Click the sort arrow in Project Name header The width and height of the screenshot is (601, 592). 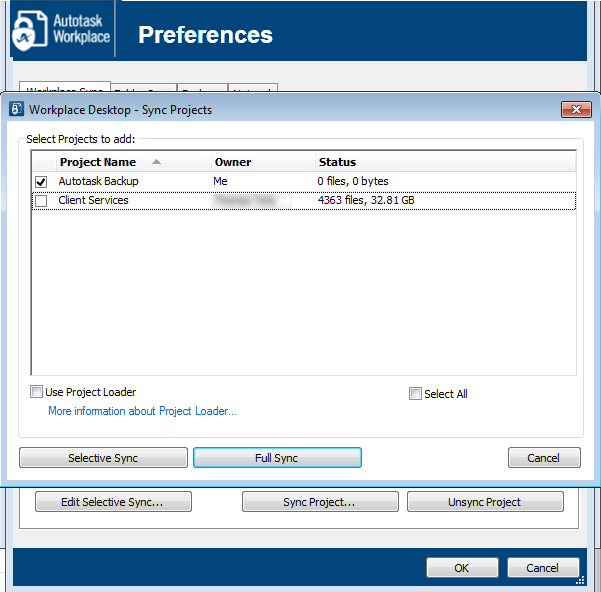tap(156, 162)
